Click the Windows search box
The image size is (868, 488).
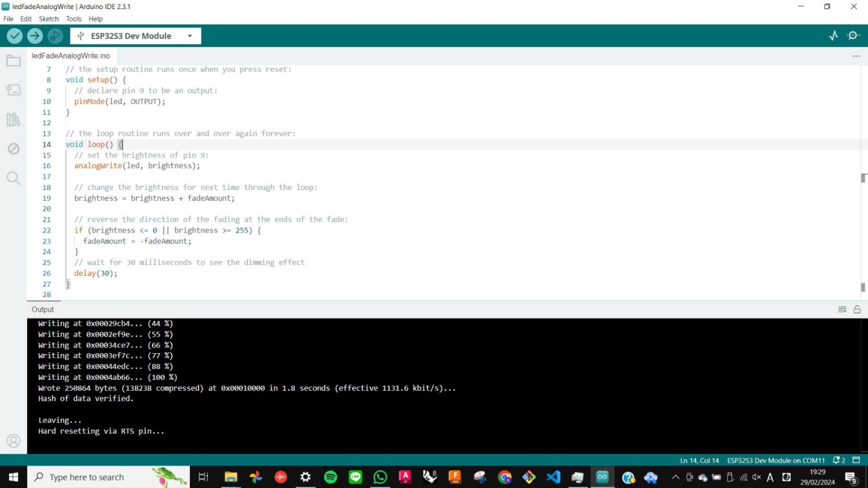pos(108,477)
